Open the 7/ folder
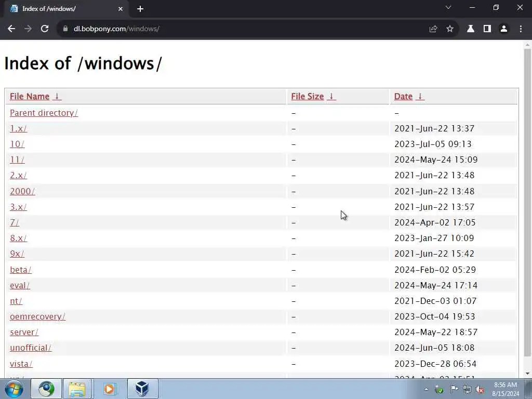The height and width of the screenshot is (399, 532). (14, 222)
